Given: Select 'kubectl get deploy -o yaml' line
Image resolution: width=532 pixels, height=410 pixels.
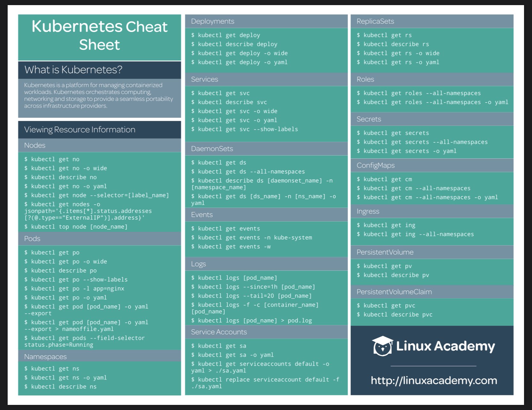Looking at the screenshot, I should 240,62.
